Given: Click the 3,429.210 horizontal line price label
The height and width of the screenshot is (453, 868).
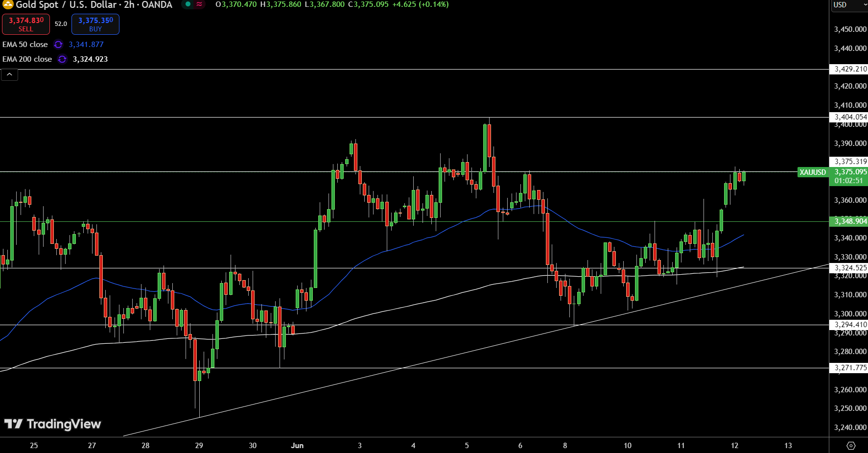Looking at the screenshot, I should pyautogui.click(x=849, y=69).
